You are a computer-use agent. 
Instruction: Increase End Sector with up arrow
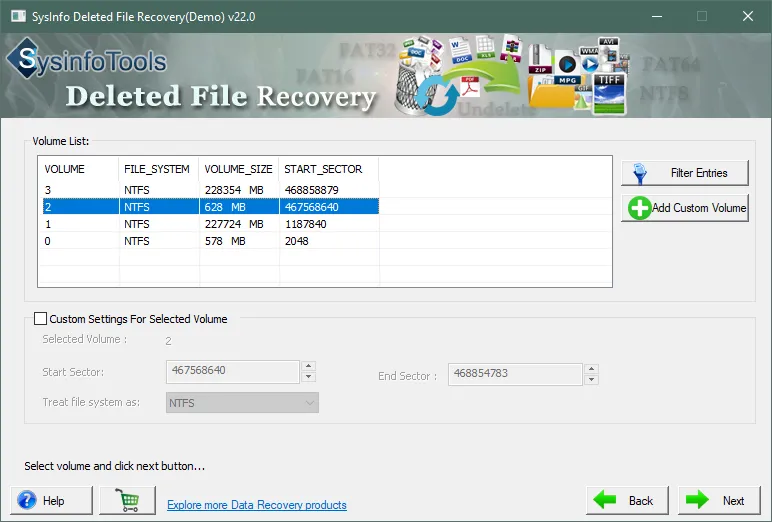coord(591,369)
